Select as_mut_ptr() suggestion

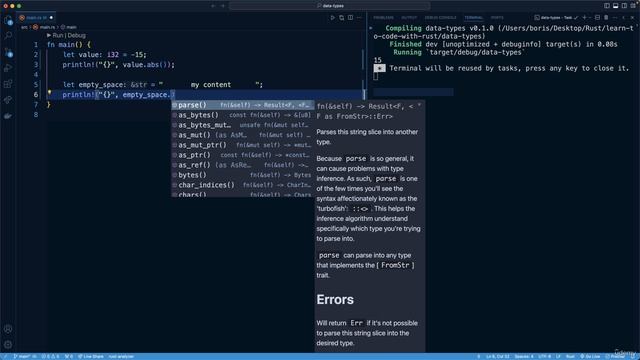[242, 145]
